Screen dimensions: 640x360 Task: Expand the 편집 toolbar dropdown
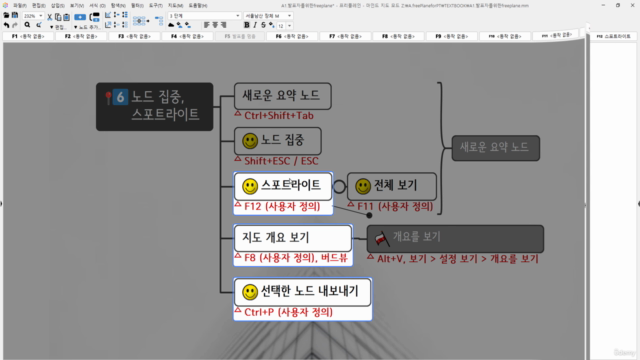pyautogui.click(x=57, y=27)
